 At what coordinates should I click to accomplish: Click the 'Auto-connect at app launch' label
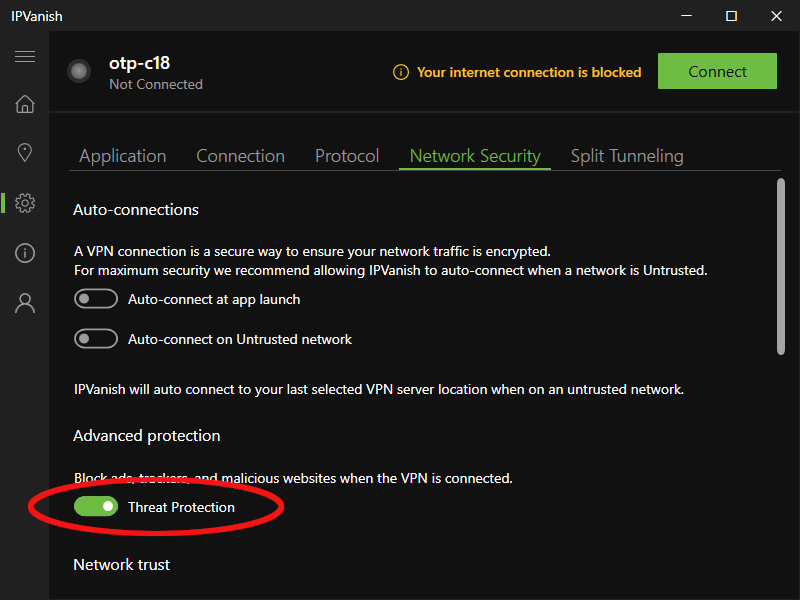coord(214,299)
